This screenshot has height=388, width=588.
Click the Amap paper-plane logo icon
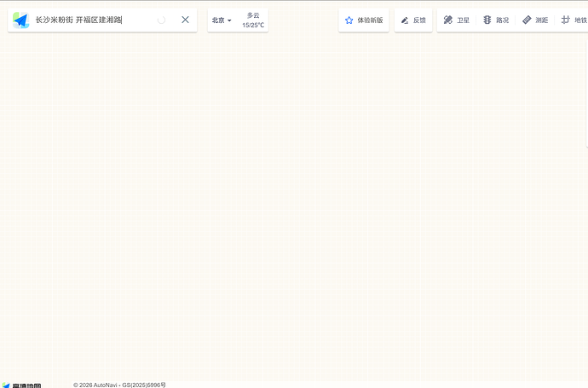pyautogui.click(x=21, y=20)
